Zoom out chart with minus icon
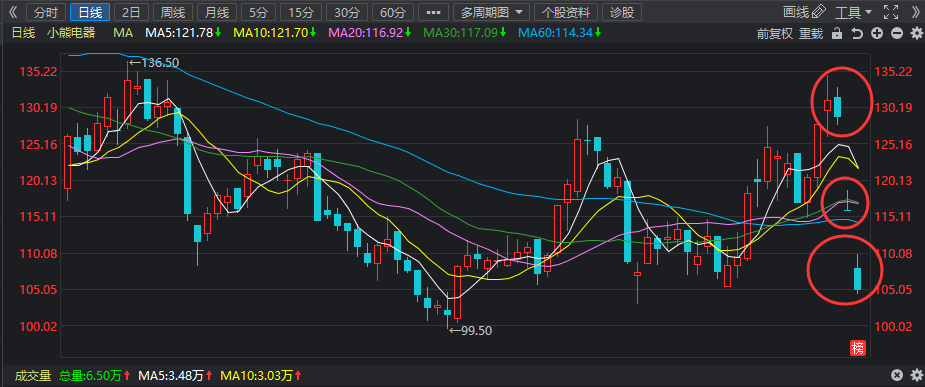The height and width of the screenshot is (387, 925). pos(897,34)
